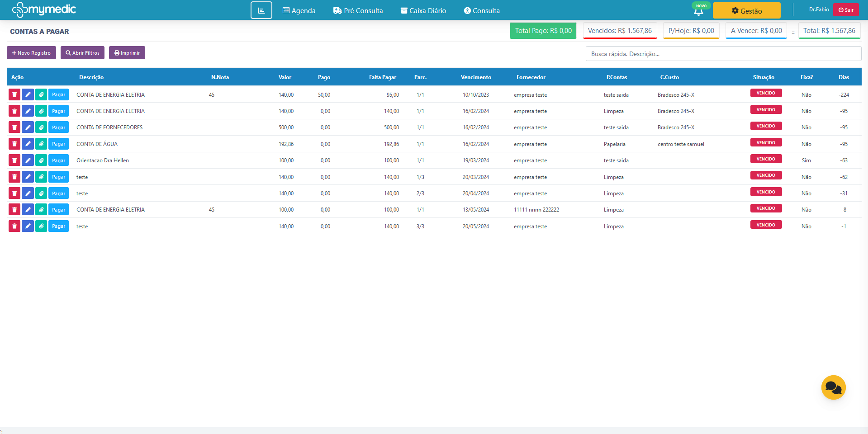The image size is (868, 434).
Task: Open attachments paperclip for Orientacao Dra Hellen
Action: tap(41, 160)
